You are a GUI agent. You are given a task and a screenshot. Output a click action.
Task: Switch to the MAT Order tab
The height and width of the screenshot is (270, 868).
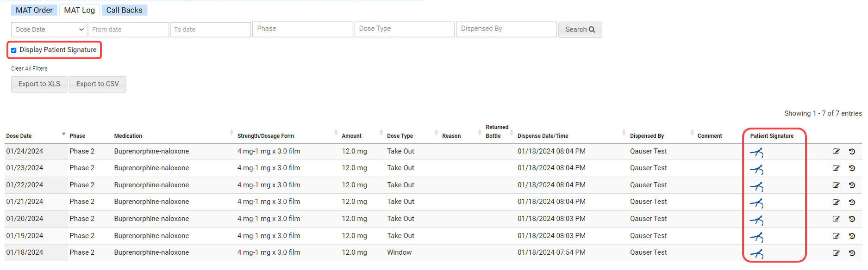34,10
